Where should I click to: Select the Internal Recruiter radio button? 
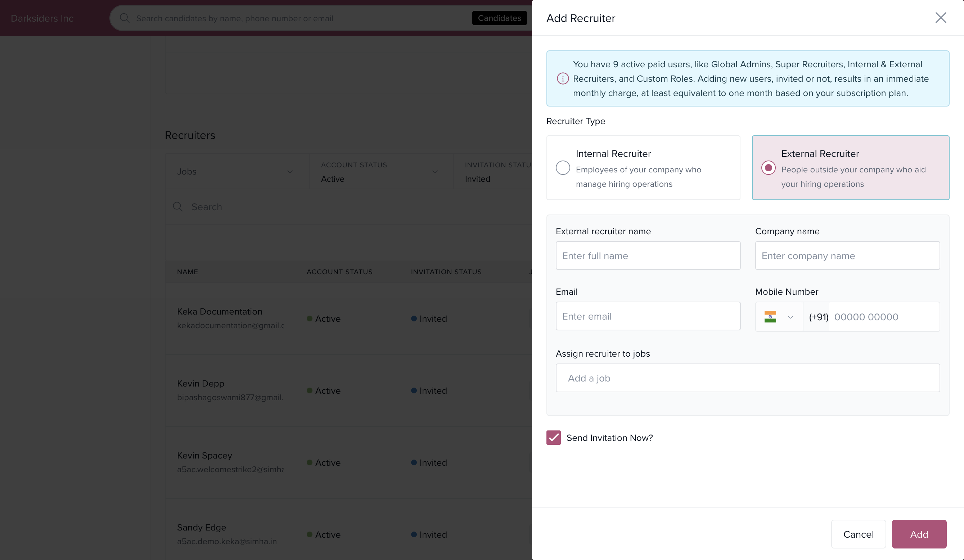click(563, 168)
